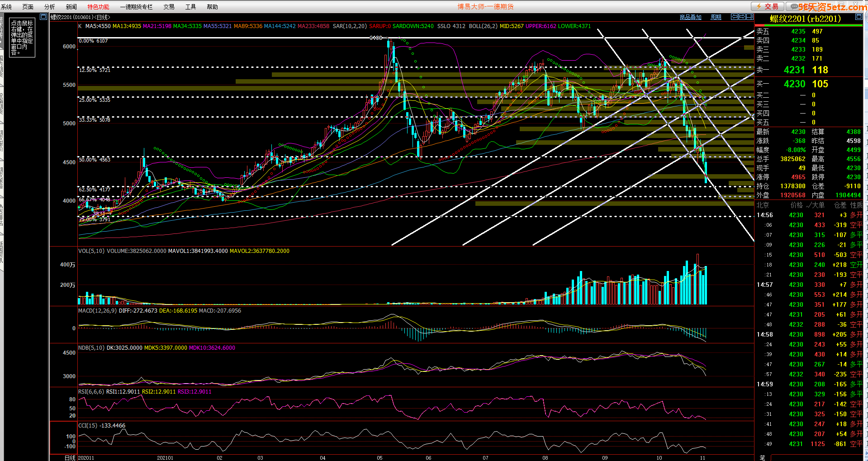The image size is (868, 461).
Task: Click the buy/sell ratio red-green bar
Action: (808, 25)
